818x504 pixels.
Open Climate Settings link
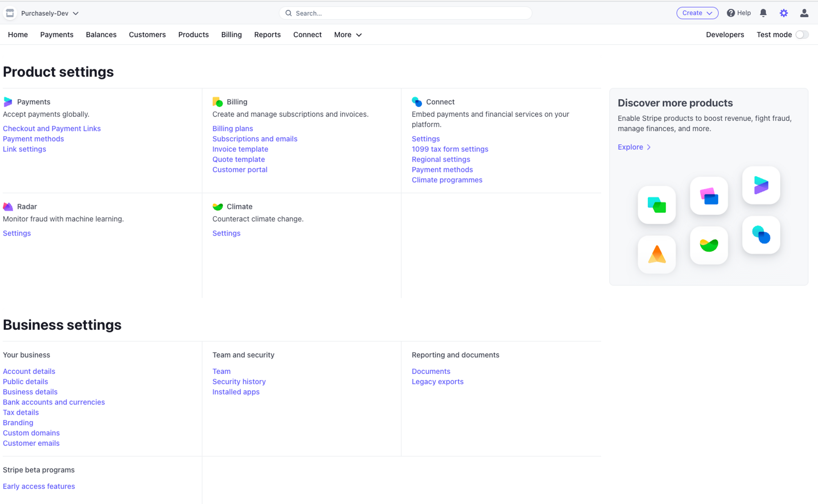point(226,233)
